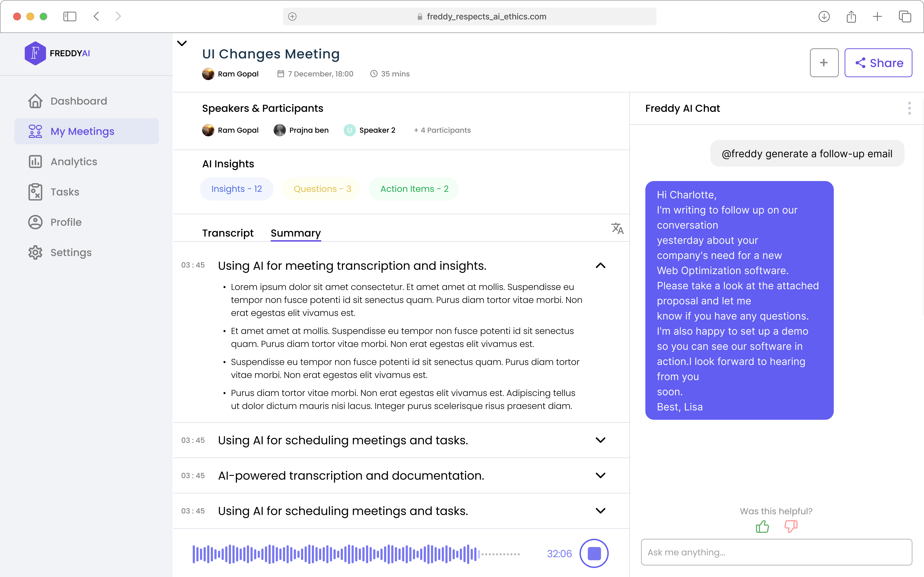Toggle the browser sidebar panel

70,16
